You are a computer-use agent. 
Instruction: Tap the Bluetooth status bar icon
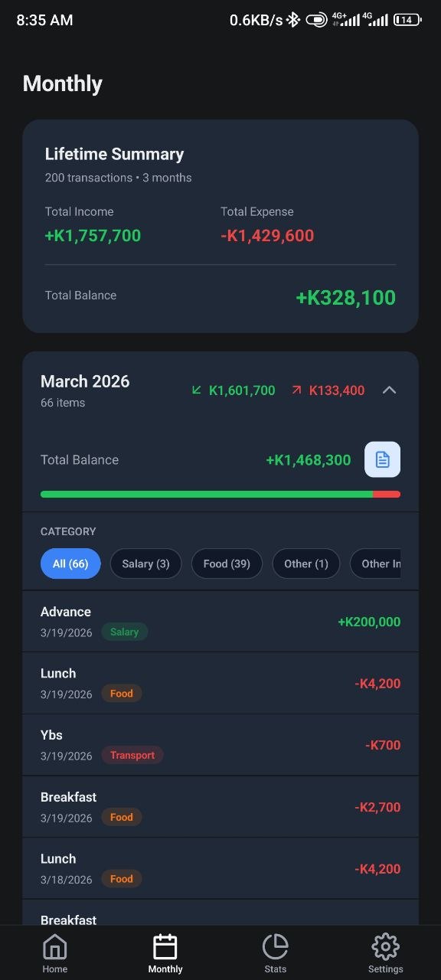(292, 19)
